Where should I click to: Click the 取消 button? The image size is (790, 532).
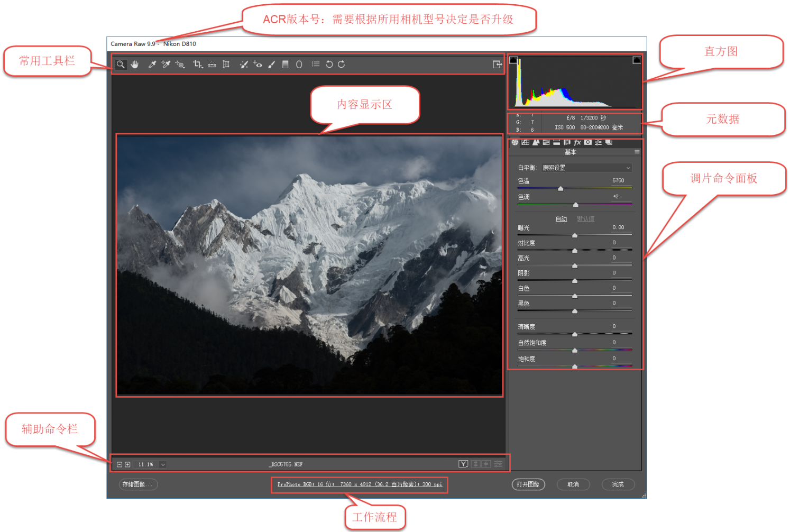[x=573, y=484]
